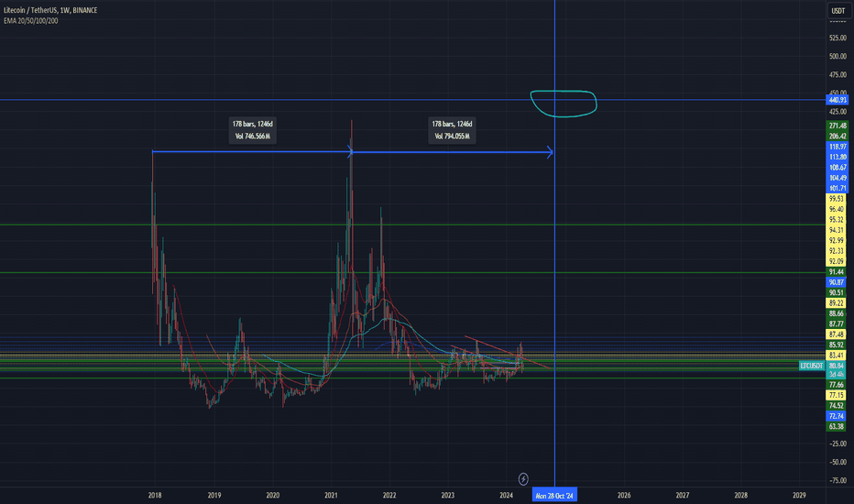Click the 2029 label on time axis
This screenshot has height=504, width=854.
pos(799,495)
